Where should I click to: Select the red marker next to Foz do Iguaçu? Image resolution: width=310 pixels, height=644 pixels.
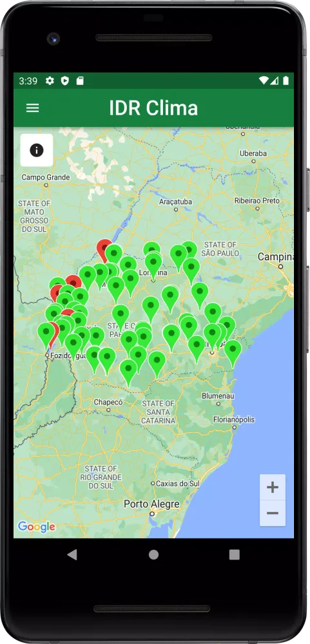click(54, 333)
